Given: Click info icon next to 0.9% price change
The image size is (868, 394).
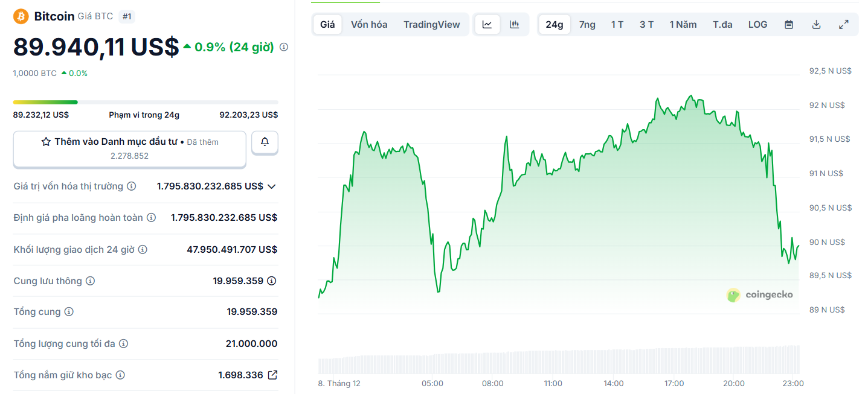Looking at the screenshot, I should pyautogui.click(x=283, y=46).
